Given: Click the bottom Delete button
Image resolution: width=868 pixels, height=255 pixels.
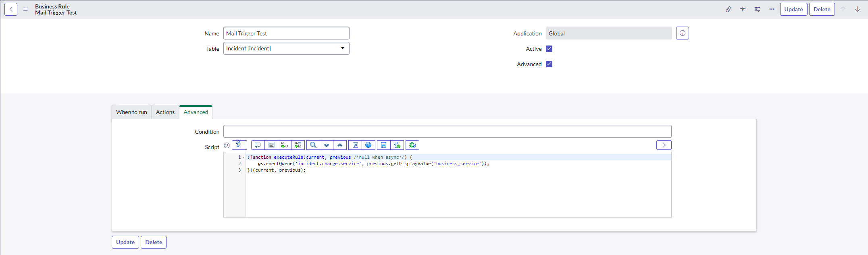Looking at the screenshot, I should coord(154,242).
